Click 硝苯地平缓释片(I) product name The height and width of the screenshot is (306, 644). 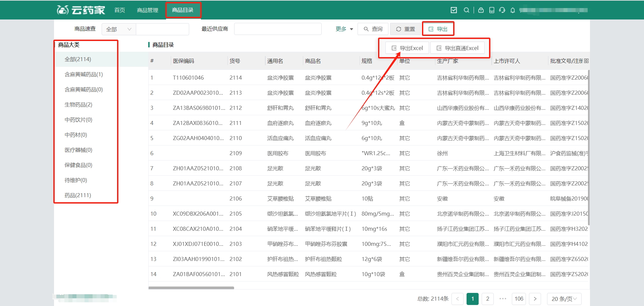pos(328,229)
